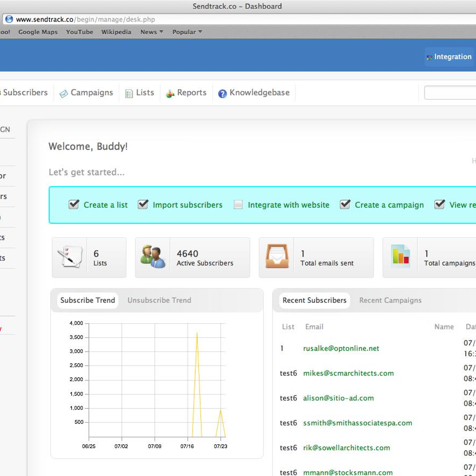Click the checklist icon on Lists card
Image resolution: width=476 pixels, height=476 pixels.
69,257
